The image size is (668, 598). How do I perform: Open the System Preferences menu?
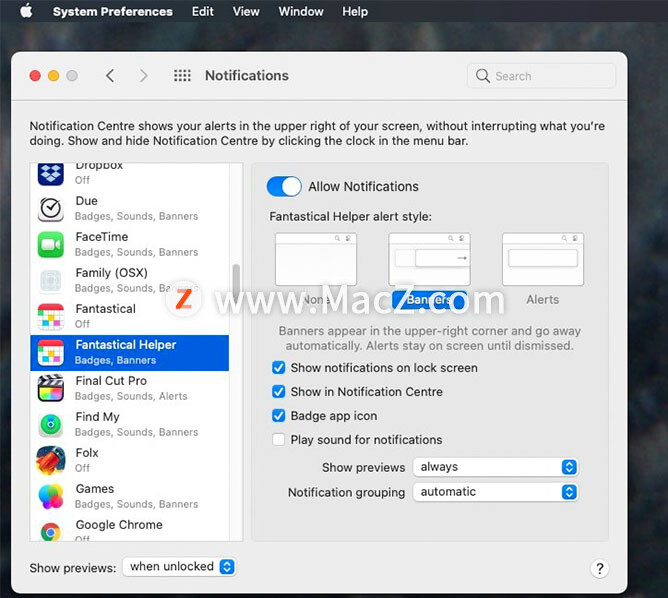click(x=113, y=12)
